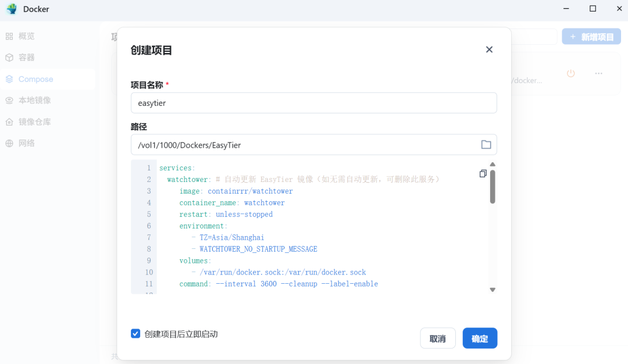
Task: Click the 确定 button
Action: (x=480, y=338)
